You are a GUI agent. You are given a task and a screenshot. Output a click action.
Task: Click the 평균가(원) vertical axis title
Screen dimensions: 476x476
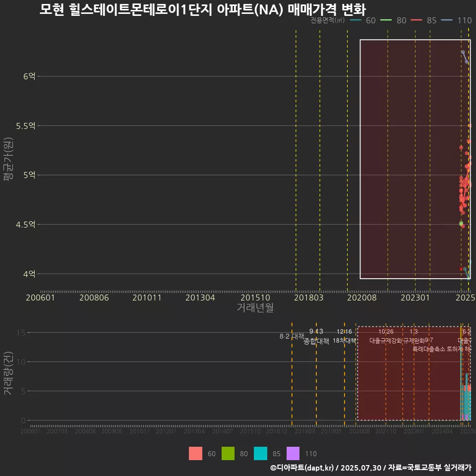[8, 159]
